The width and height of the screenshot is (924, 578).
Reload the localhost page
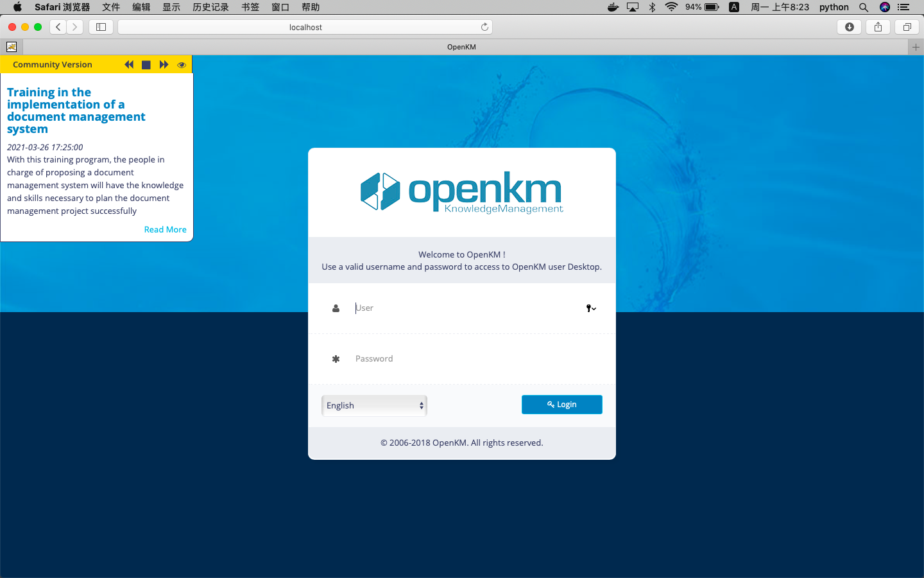(484, 27)
